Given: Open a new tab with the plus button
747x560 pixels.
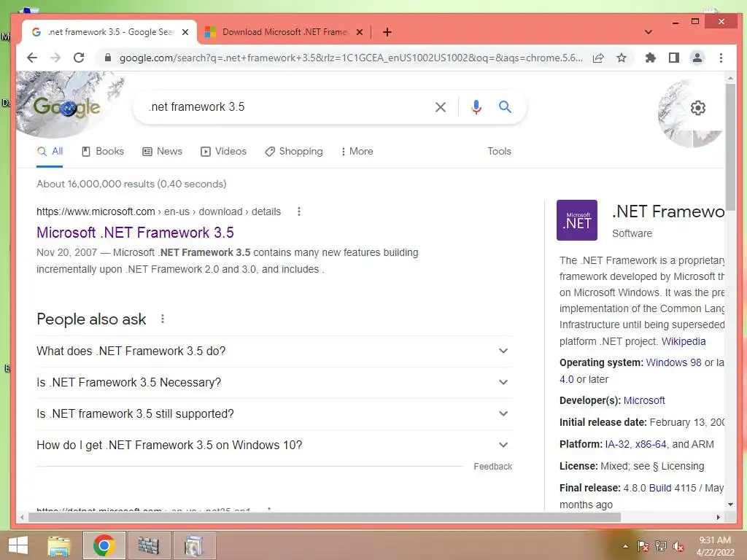Looking at the screenshot, I should [387, 32].
